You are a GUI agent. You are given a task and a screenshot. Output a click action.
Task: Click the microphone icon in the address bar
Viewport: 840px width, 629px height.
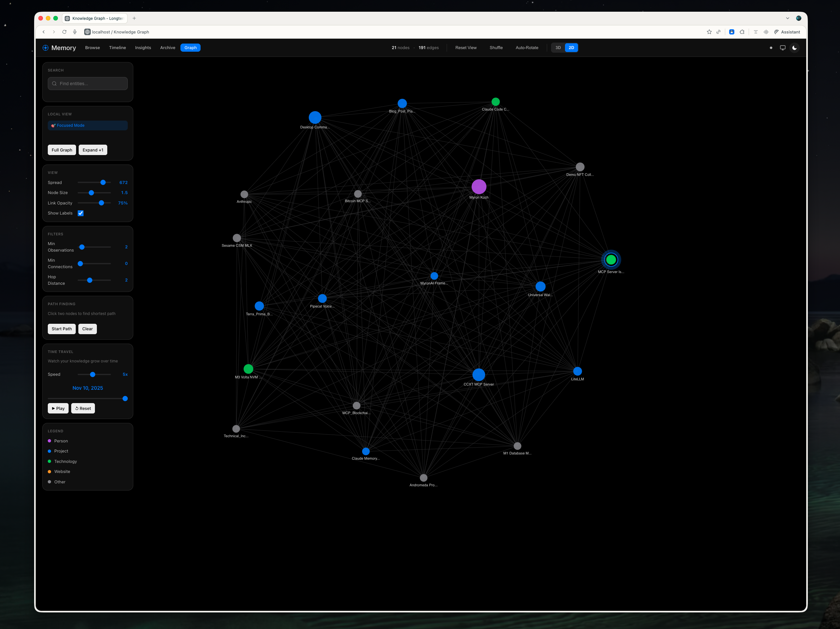75,32
